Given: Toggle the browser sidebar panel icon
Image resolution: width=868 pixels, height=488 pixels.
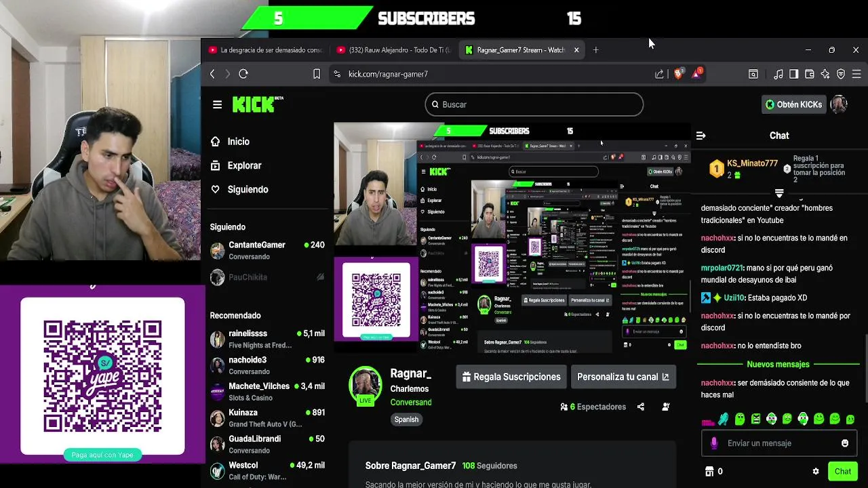Looking at the screenshot, I should pos(793,74).
